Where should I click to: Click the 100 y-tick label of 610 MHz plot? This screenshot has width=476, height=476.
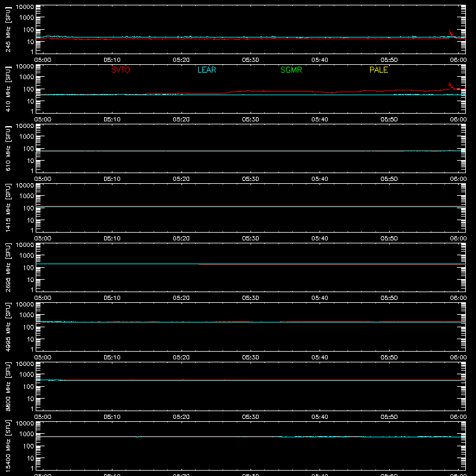coord(29,148)
